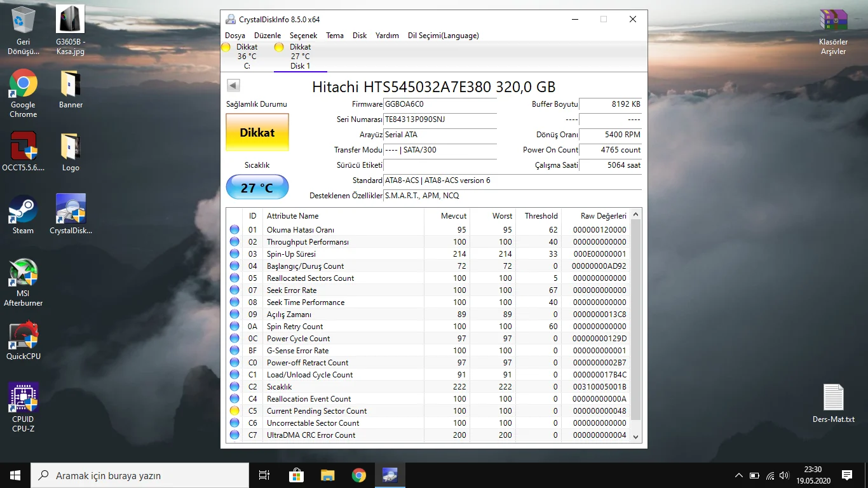Open the Yardım menu
Image resolution: width=868 pixels, height=488 pixels.
point(387,35)
